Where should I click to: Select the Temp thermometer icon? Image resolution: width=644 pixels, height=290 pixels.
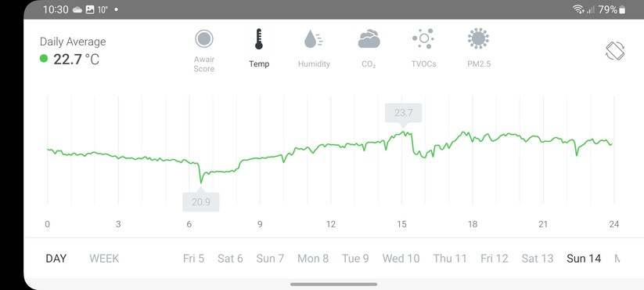pyautogui.click(x=259, y=39)
